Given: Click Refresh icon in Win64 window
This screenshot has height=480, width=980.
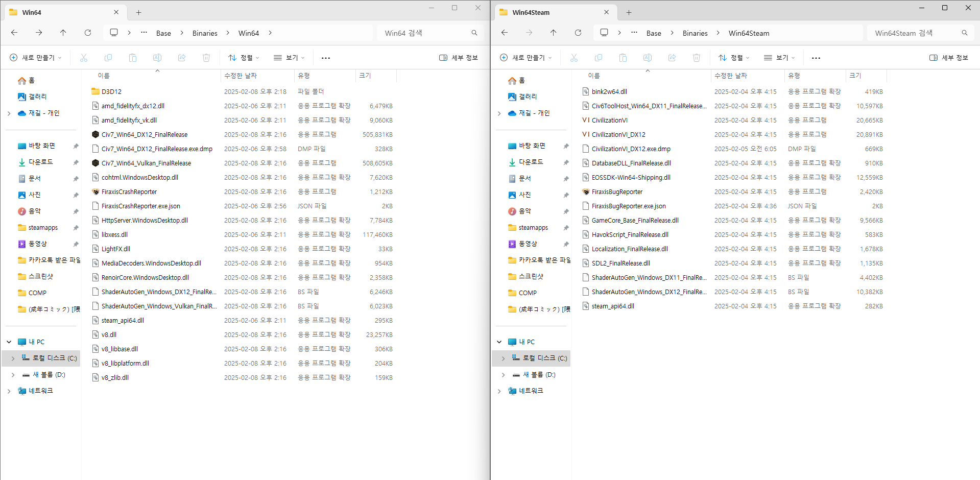Looking at the screenshot, I should pyautogui.click(x=88, y=33).
